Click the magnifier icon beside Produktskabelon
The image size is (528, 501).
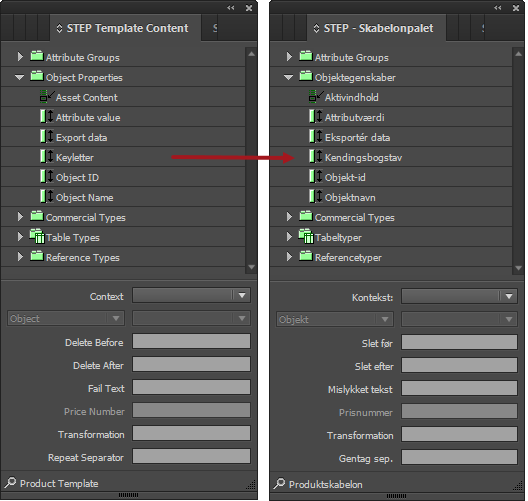point(279,484)
